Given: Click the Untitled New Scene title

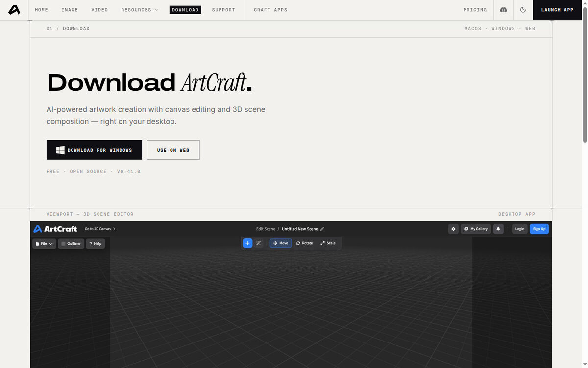Looking at the screenshot, I should (x=299, y=229).
